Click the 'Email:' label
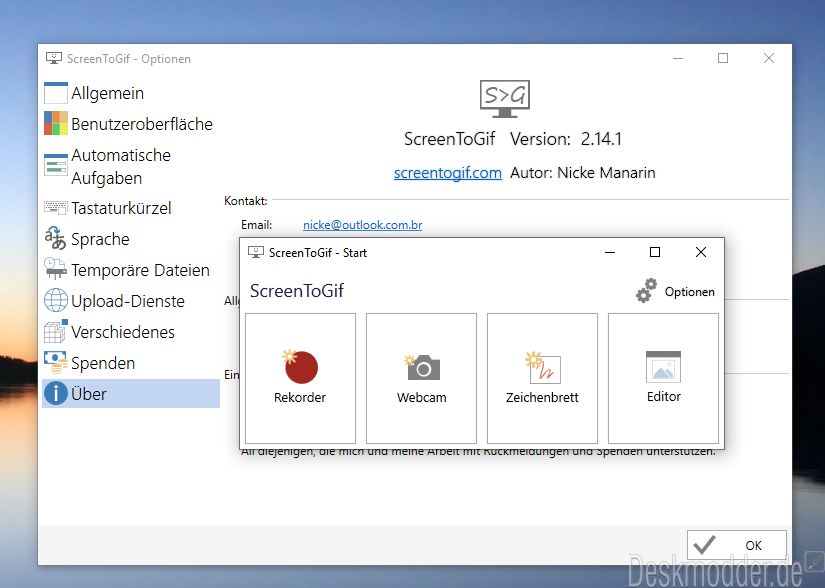Viewport: 825px width, 588px height. click(x=257, y=225)
